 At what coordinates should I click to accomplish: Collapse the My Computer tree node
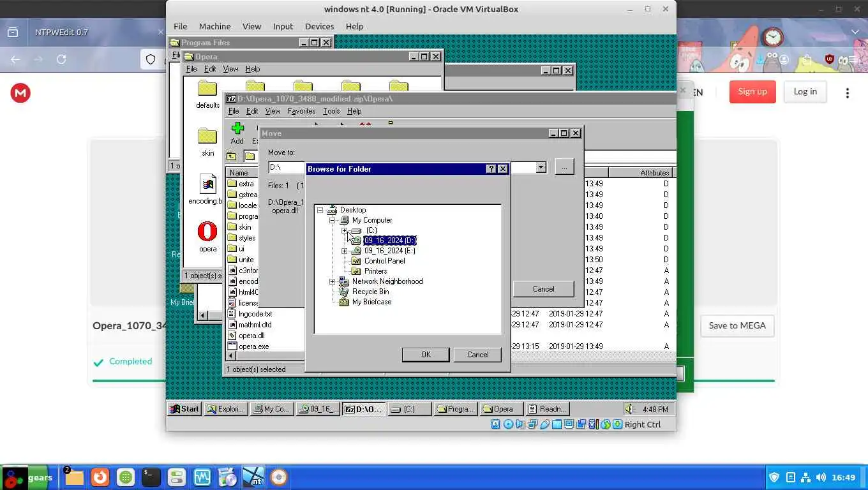333,220
